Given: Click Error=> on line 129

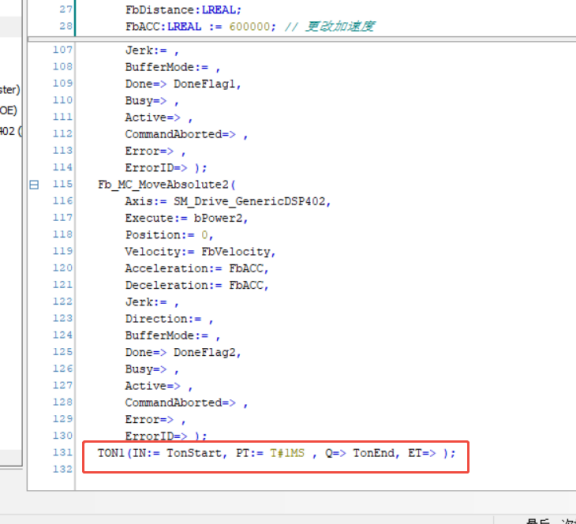Looking at the screenshot, I should (x=149, y=419).
